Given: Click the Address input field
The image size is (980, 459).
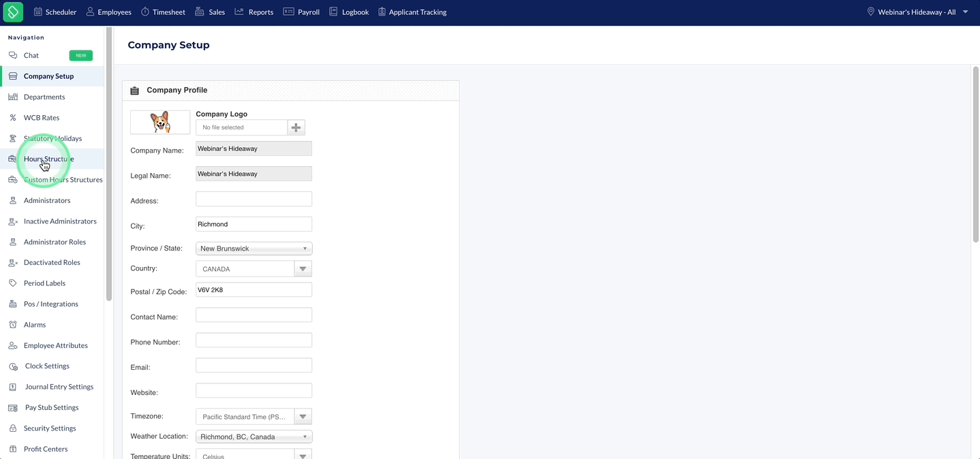Looking at the screenshot, I should tap(254, 199).
